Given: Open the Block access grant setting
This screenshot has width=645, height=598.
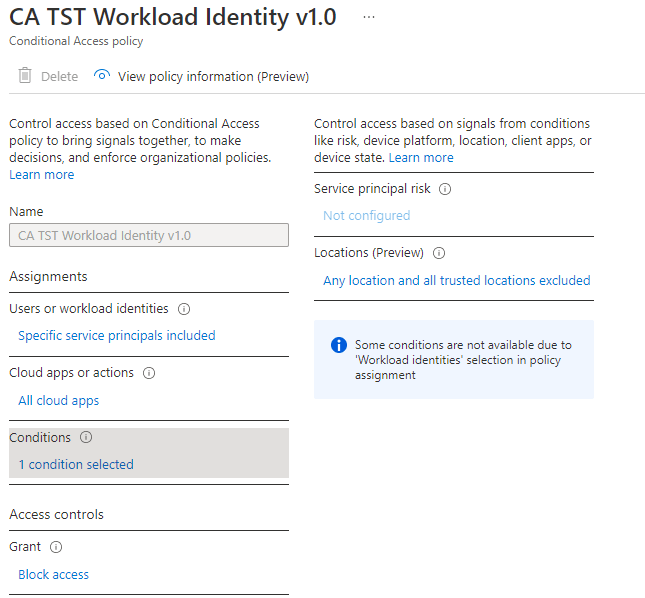Looking at the screenshot, I should 53,575.
